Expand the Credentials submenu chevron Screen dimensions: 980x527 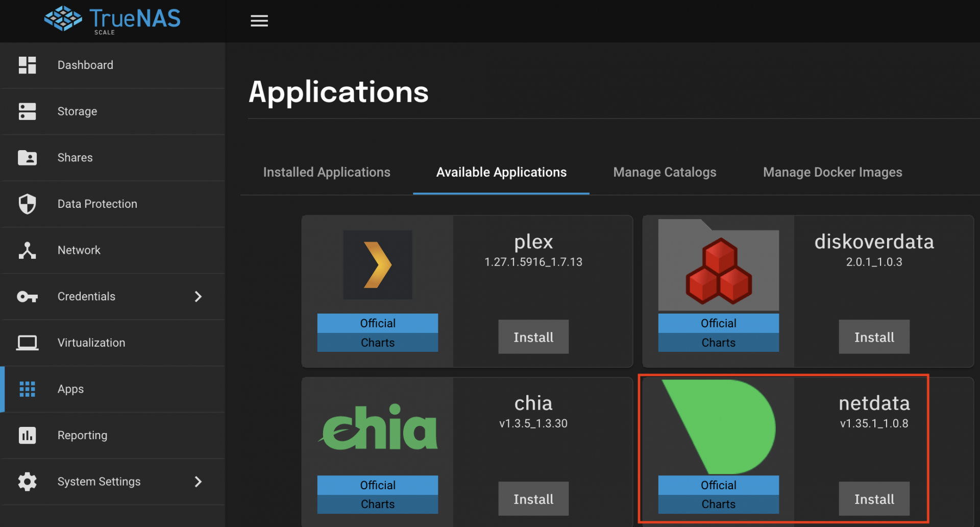199,297
